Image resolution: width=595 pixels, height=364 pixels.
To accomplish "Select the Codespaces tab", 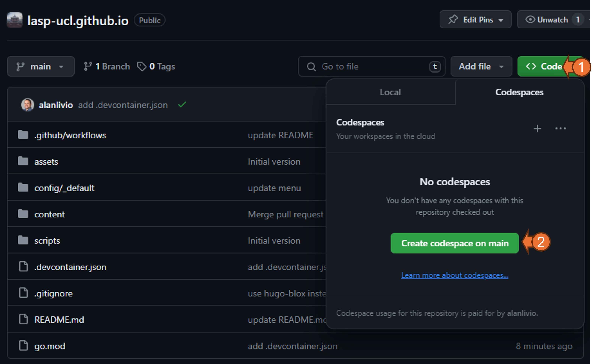I will click(519, 92).
